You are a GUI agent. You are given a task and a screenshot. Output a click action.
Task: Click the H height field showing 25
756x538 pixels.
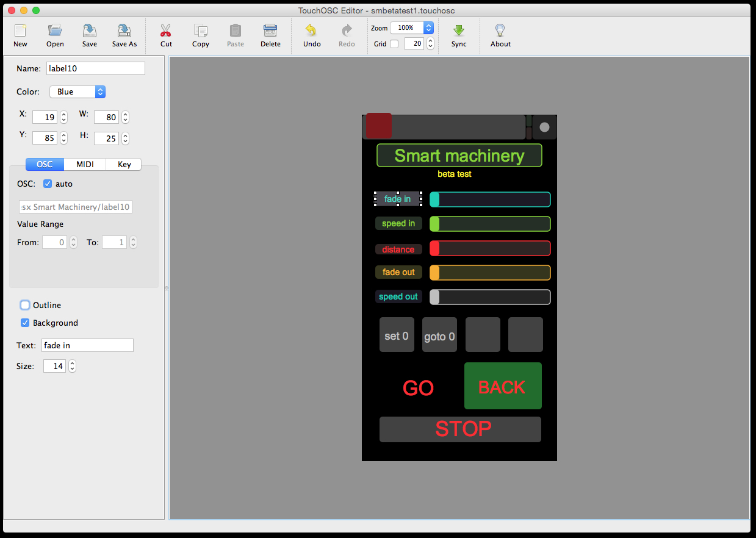(106, 138)
